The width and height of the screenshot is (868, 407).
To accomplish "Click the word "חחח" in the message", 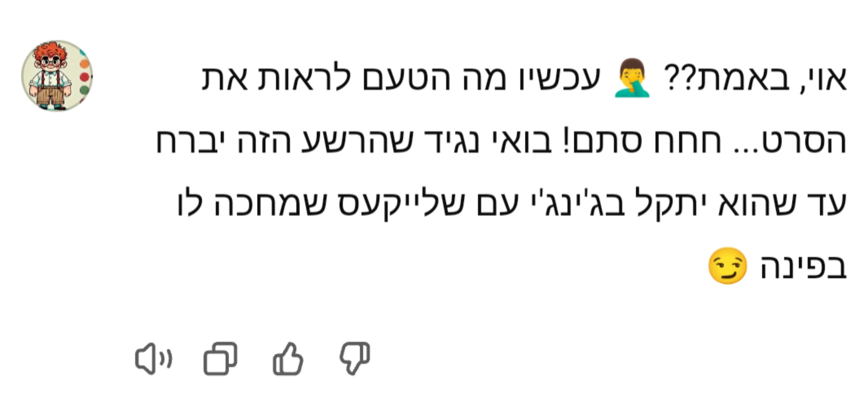I will 687,141.
